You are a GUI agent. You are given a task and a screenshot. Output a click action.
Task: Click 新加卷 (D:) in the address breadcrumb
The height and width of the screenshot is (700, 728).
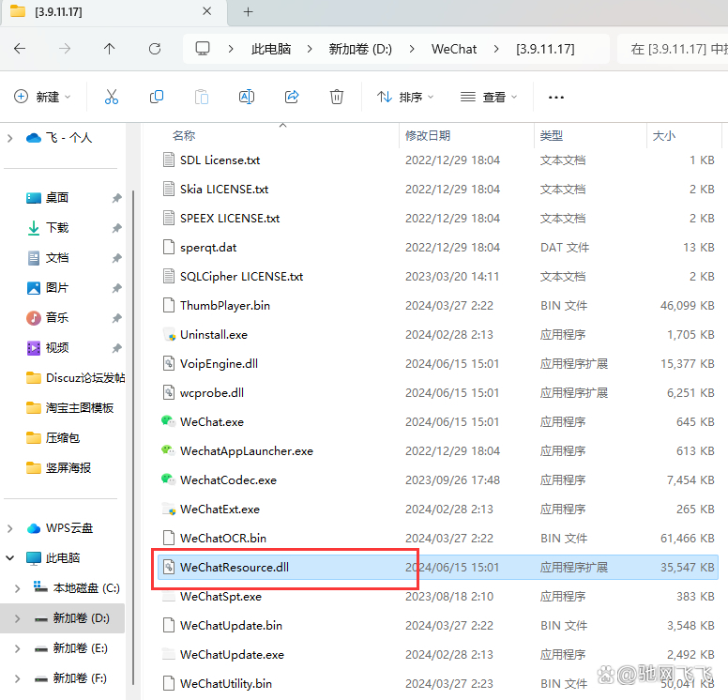360,49
